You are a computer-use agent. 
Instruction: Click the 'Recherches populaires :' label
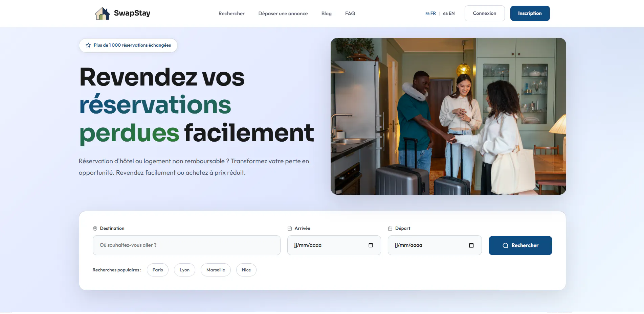tap(117, 270)
